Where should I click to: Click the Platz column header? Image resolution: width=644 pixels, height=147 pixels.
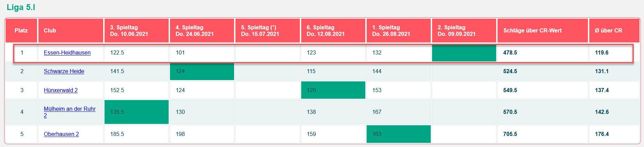(21, 31)
